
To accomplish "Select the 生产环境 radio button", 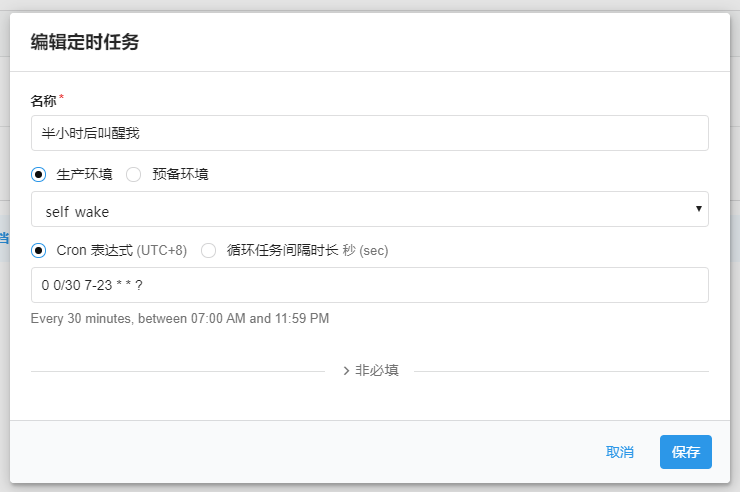I will click(x=39, y=174).
